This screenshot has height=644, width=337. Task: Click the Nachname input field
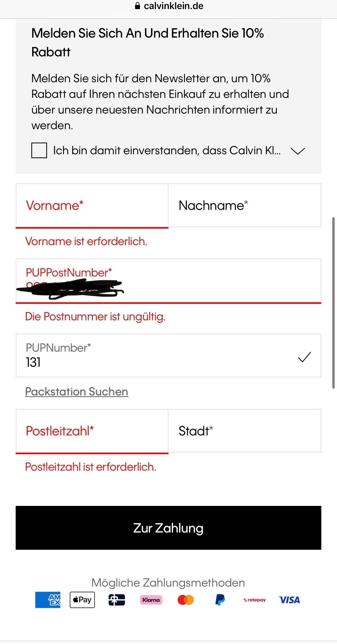click(x=244, y=205)
